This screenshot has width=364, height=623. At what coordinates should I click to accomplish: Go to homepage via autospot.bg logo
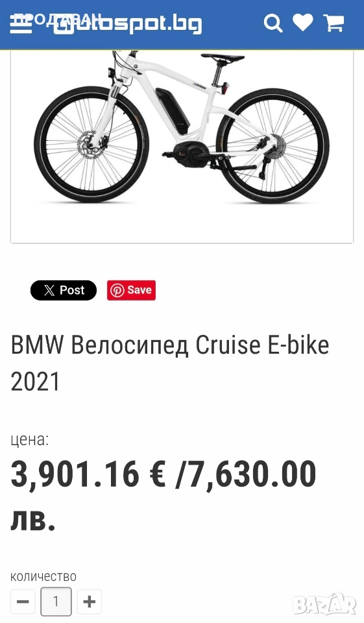pos(128,24)
